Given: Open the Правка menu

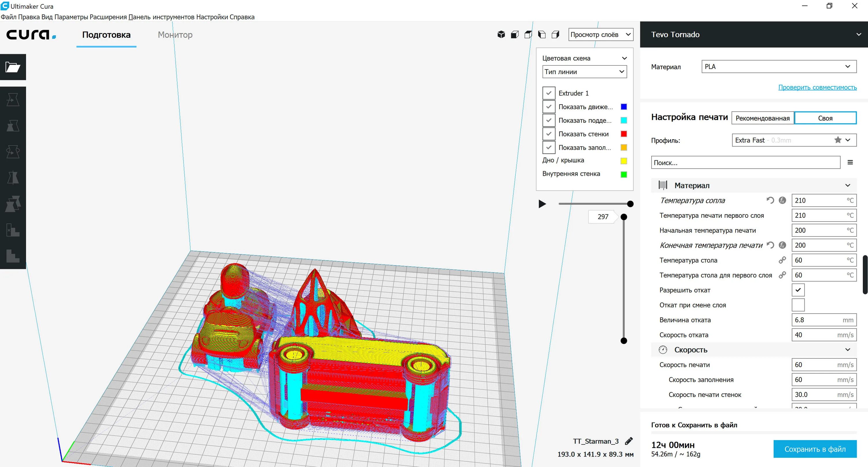Looking at the screenshot, I should click(x=29, y=17).
